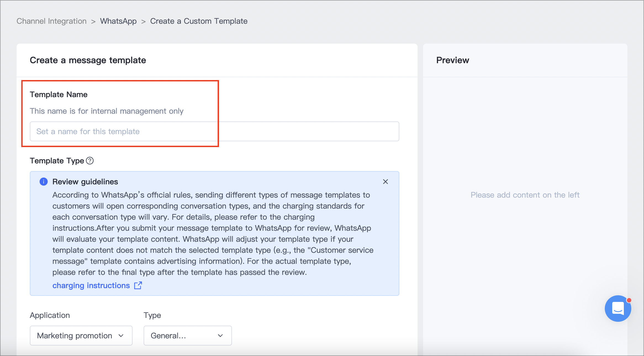The width and height of the screenshot is (644, 356).
Task: Open the blue chat support widget
Action: coord(618,309)
